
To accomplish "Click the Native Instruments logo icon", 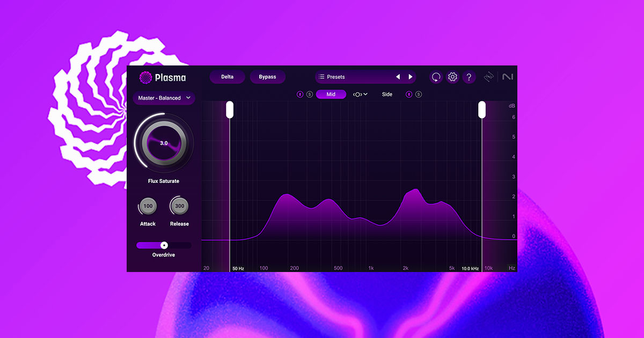I will pos(508,77).
